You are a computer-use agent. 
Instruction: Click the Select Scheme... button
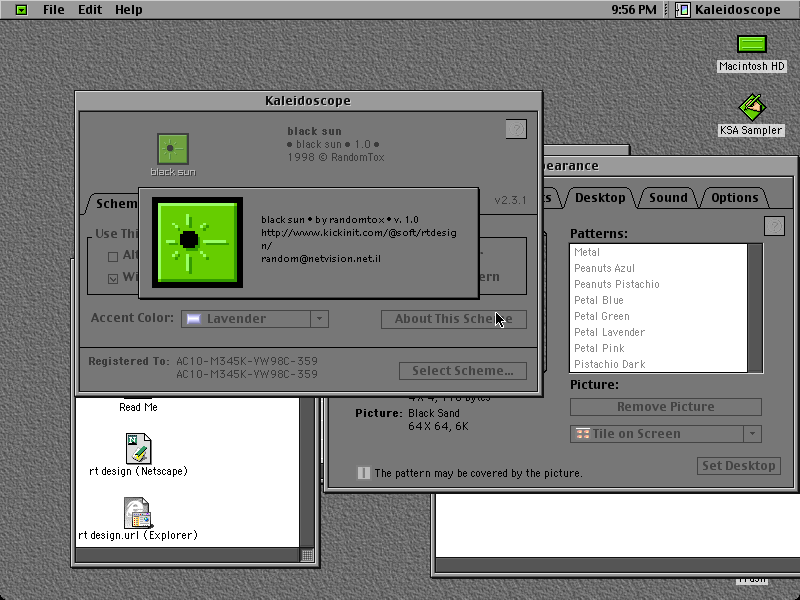(463, 371)
